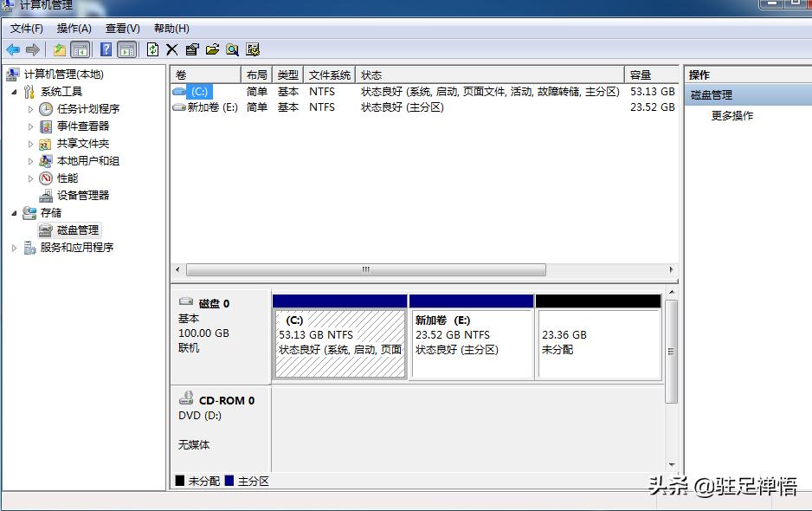Screen dimensions: 812x511
Task: Click the open folder toolbar icon
Action: pos(213,49)
